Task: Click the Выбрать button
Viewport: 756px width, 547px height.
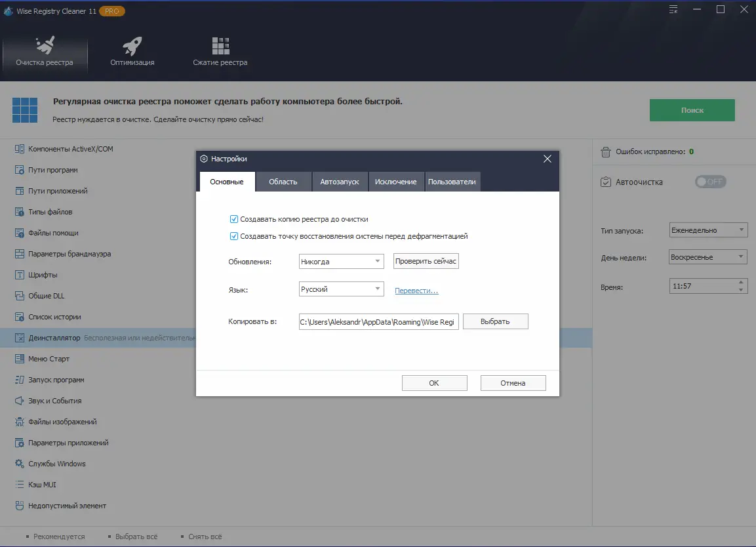Action: [x=495, y=321]
